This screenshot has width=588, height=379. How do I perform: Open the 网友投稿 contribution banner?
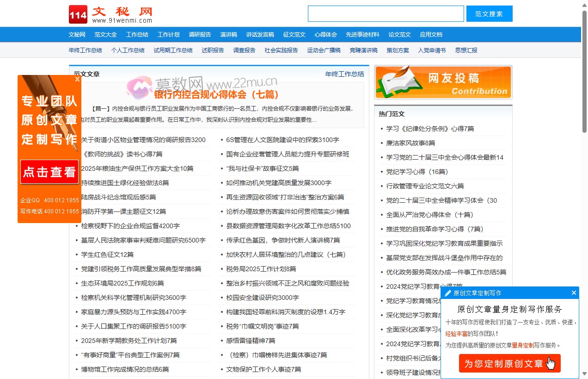pyautogui.click(x=443, y=82)
